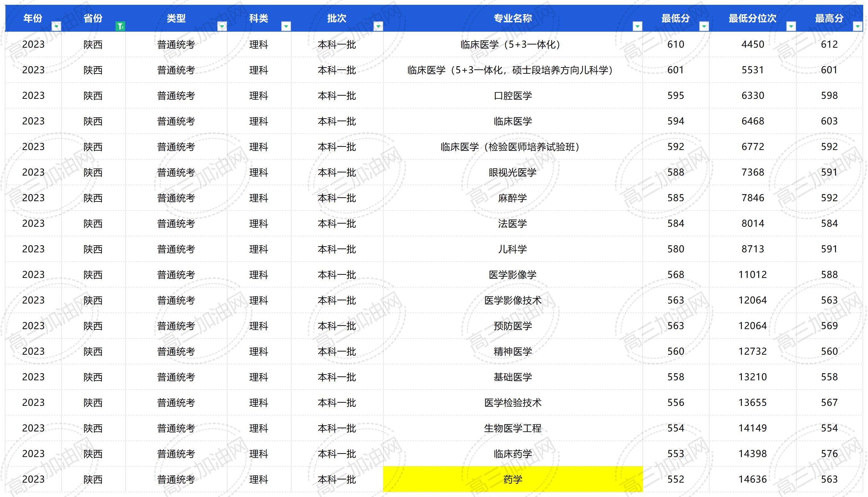868x497 pixels.
Task: Click the 专业名称 header cell
Action: (x=512, y=18)
